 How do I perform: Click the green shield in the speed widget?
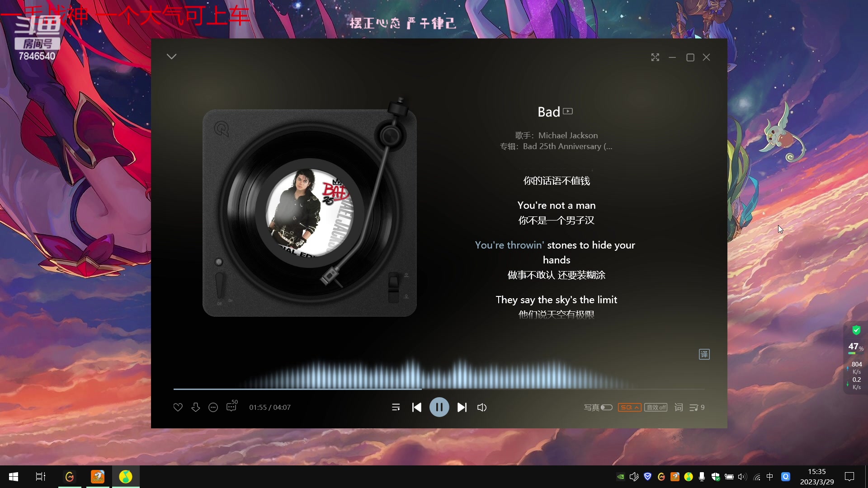pos(856,330)
